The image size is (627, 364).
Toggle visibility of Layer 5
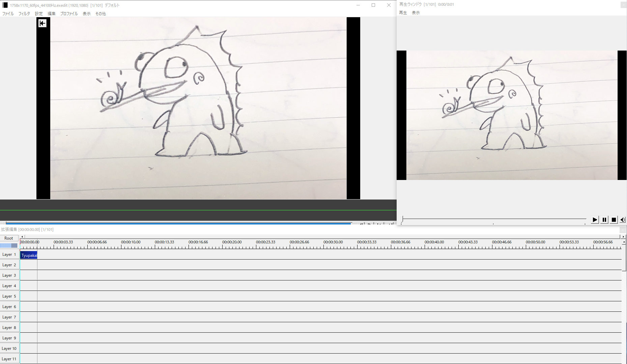pos(9,297)
